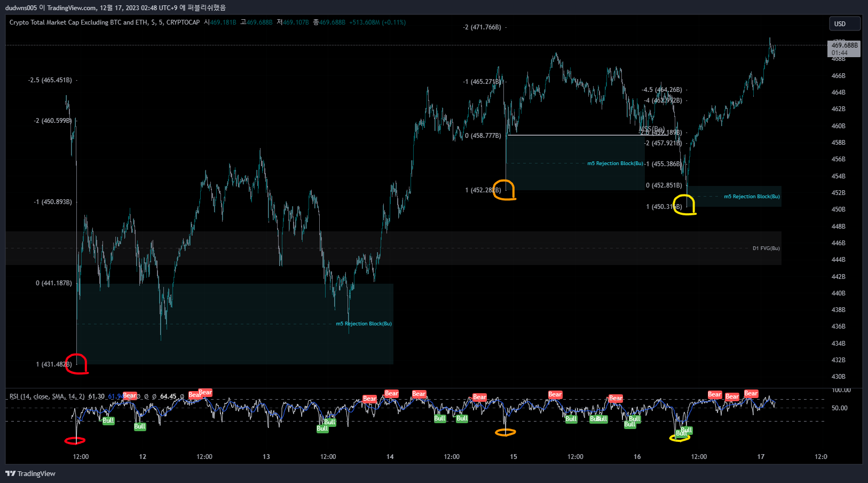This screenshot has width=868, height=483.
Task: Select the Fib level label 0 (458.777B)
Action: [483, 136]
